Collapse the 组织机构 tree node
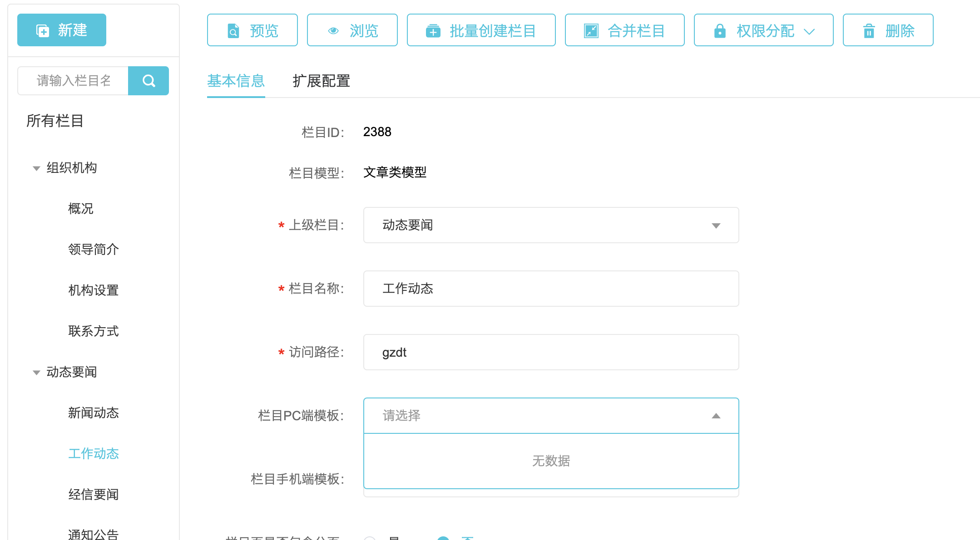Screen dimensions: 980x540 [36, 168]
